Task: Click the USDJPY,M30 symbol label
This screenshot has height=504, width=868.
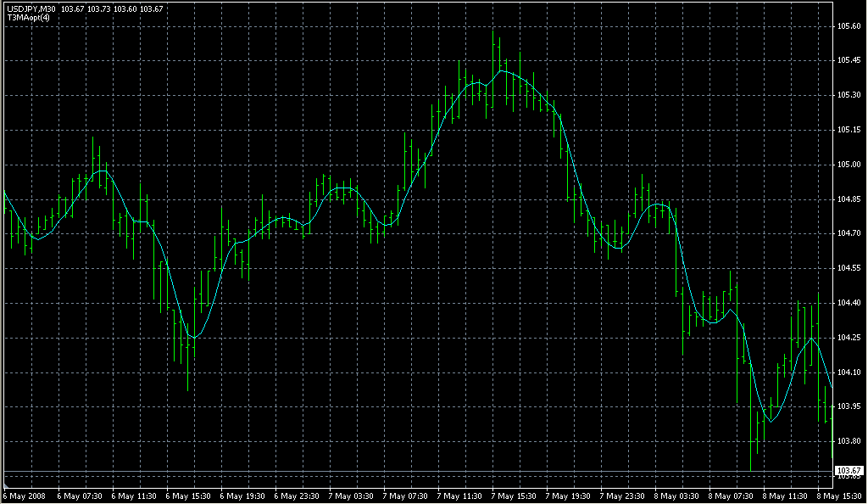Action: pyautogui.click(x=30, y=8)
